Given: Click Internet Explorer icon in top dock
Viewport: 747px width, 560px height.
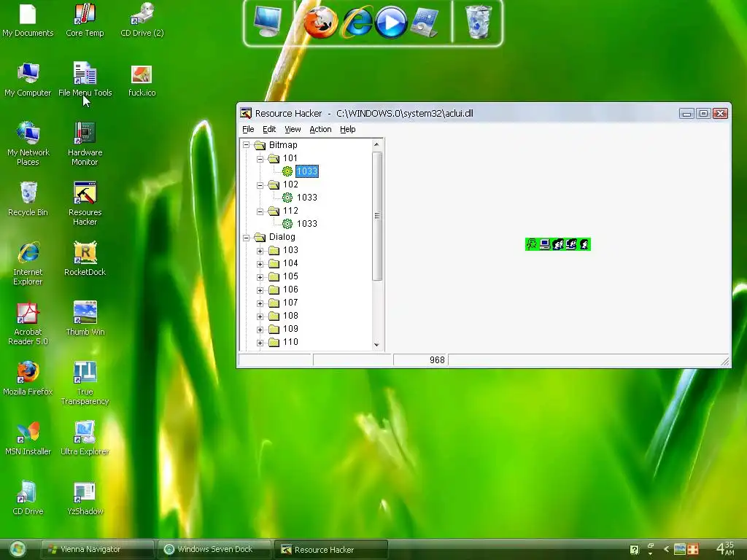Looking at the screenshot, I should click(x=356, y=22).
